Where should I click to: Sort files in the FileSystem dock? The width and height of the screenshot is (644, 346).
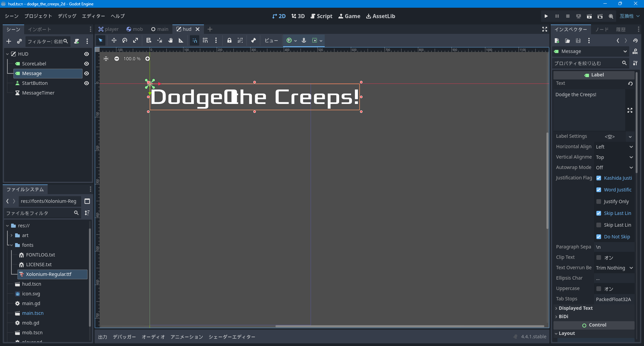pos(87,213)
